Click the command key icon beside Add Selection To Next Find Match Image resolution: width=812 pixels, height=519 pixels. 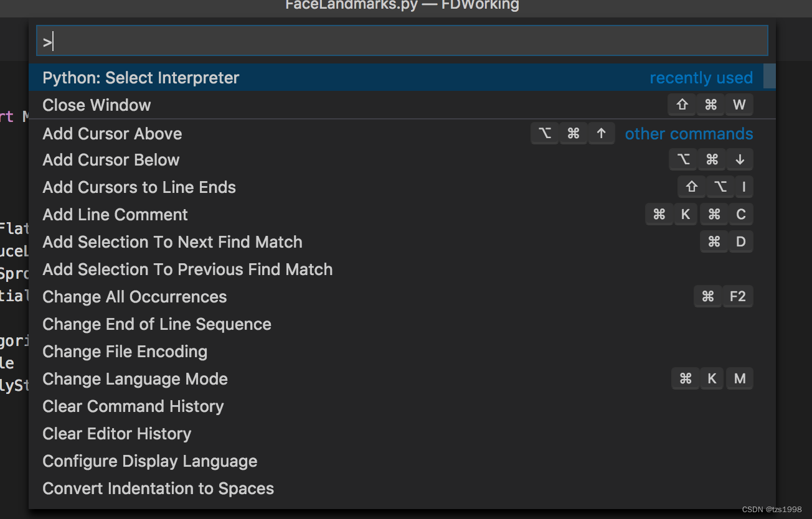pyautogui.click(x=714, y=241)
